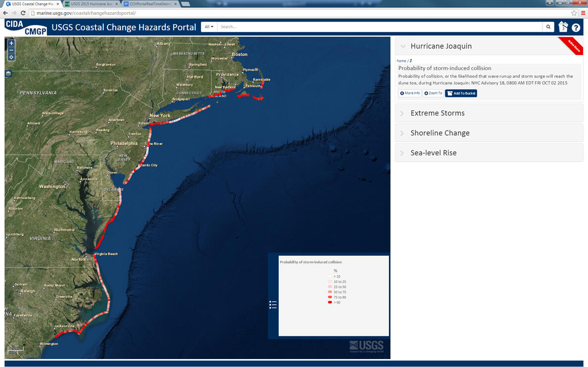The image size is (588, 367).
Task: Expand the Extreme Storms section
Action: point(489,113)
